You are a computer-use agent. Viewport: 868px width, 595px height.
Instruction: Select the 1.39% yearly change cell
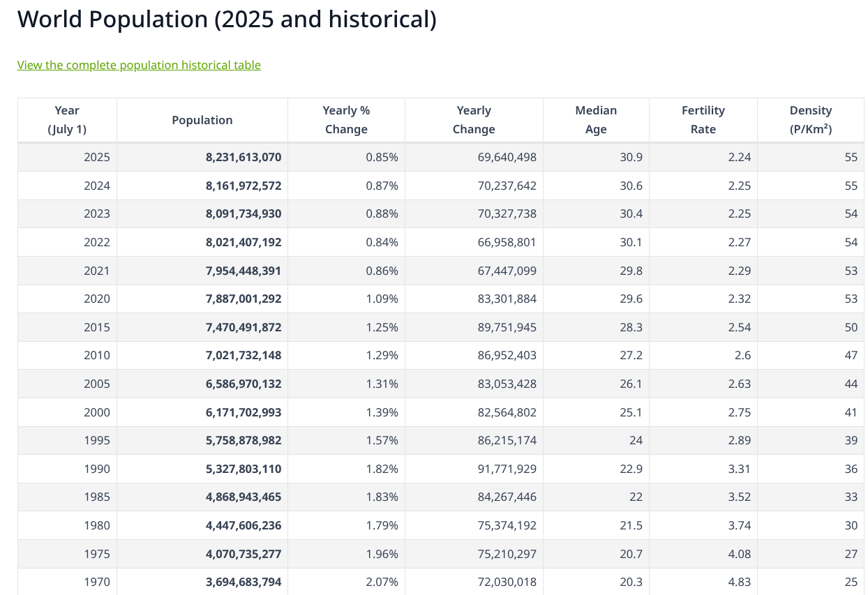346,412
